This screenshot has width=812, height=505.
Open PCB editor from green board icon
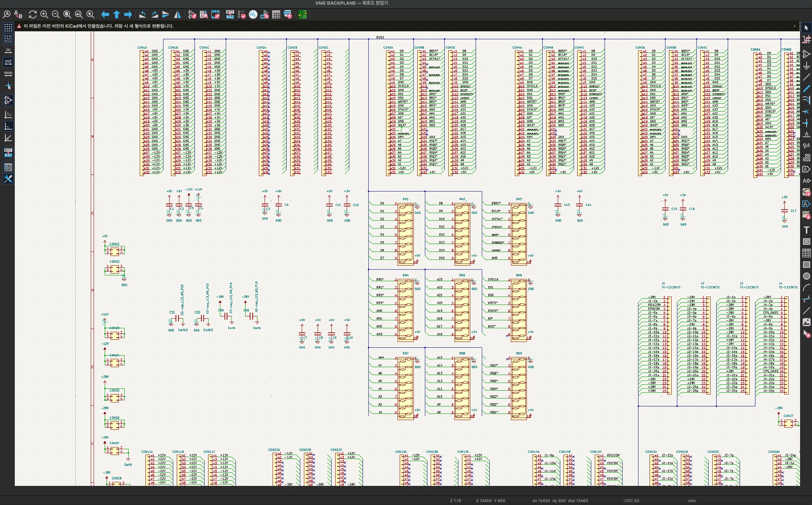point(302,14)
